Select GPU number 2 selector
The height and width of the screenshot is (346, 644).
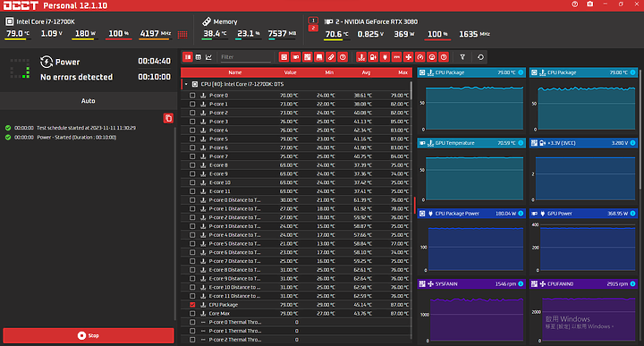313,28
